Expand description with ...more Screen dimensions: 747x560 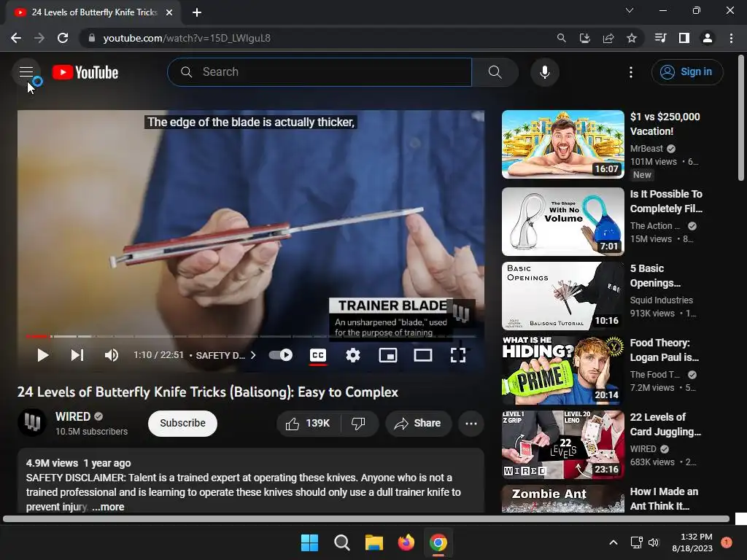click(x=109, y=507)
